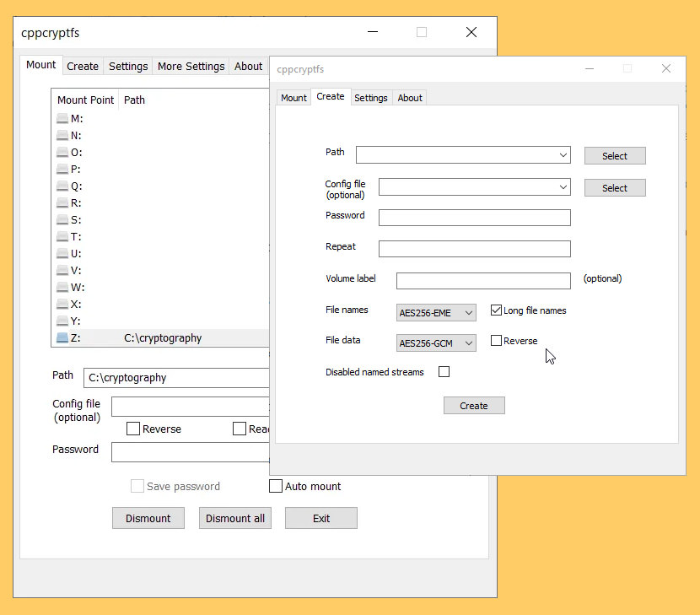Select the S: drive icon

pyautogui.click(x=62, y=220)
